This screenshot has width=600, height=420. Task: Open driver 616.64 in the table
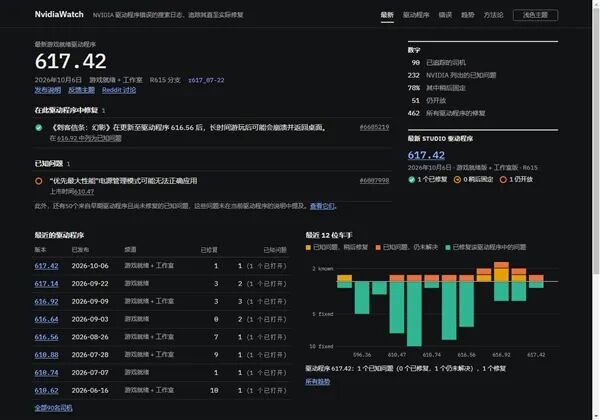tap(46, 319)
